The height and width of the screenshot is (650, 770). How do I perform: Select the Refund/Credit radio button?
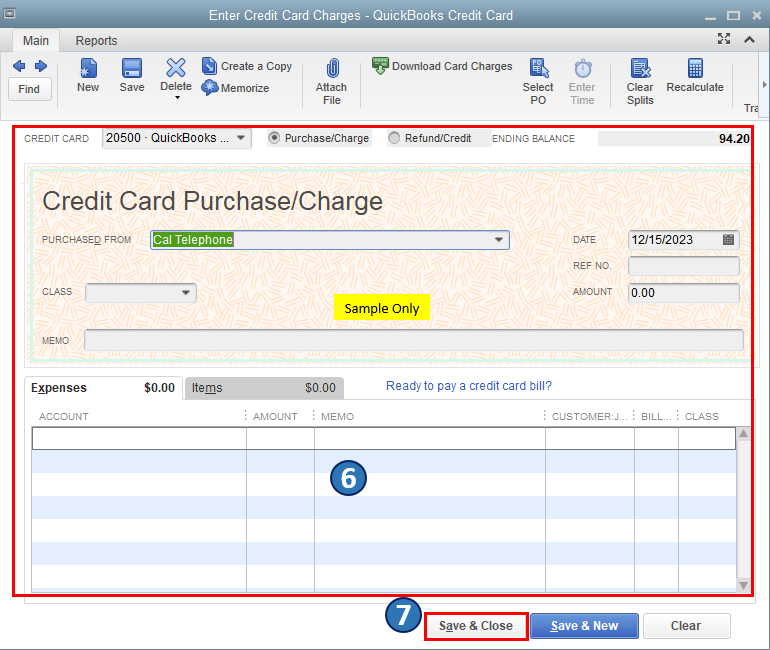pyautogui.click(x=394, y=138)
